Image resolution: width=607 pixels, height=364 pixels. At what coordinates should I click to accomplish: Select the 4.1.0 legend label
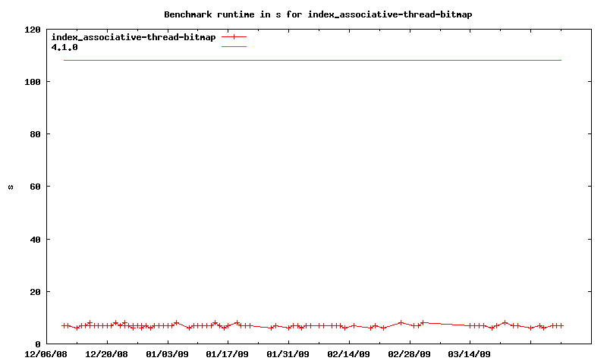(64, 47)
